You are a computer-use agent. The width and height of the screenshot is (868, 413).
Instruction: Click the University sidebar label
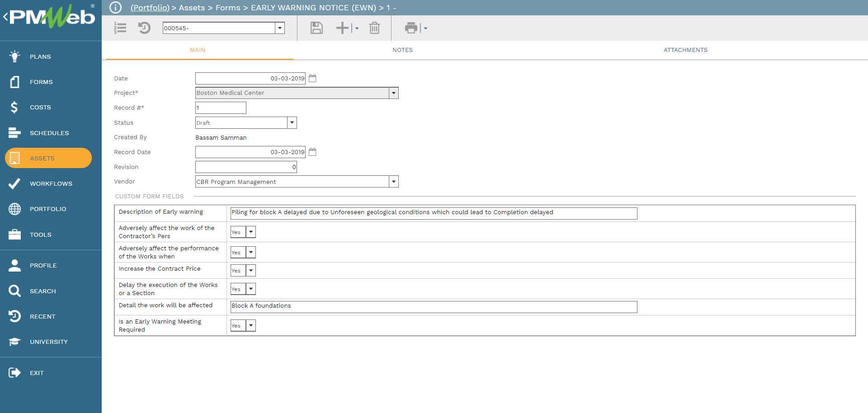pos(49,342)
